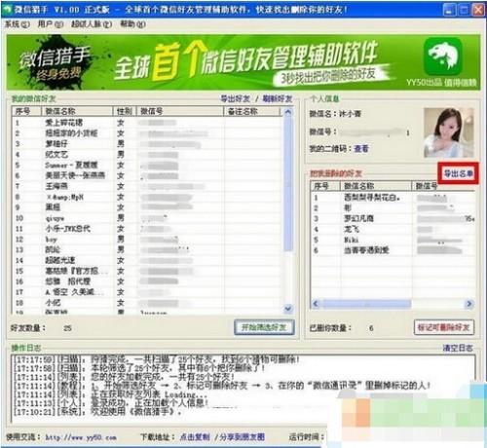The height and width of the screenshot is (448, 487).
Task: Click the green 微信猎手 logo icon in banner
Action: click(x=443, y=56)
